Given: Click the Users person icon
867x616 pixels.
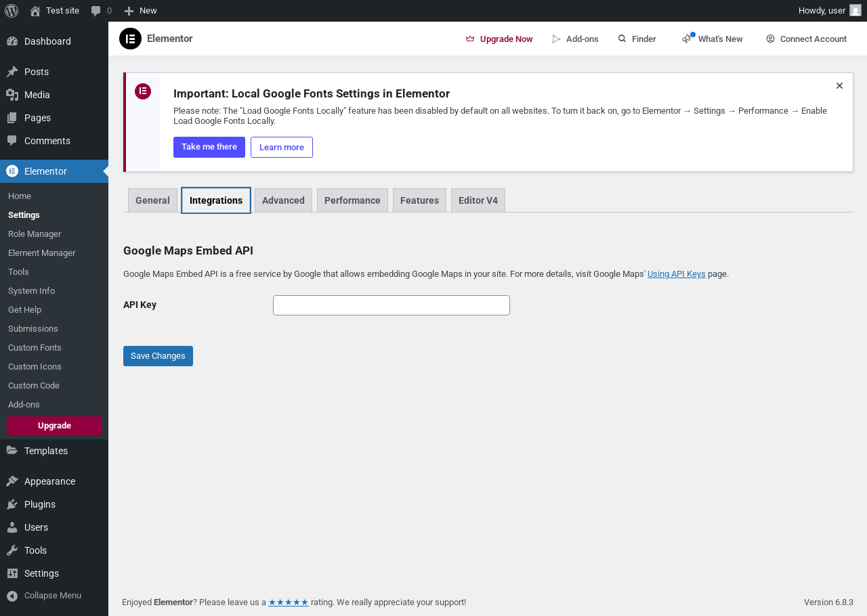Looking at the screenshot, I should point(12,527).
